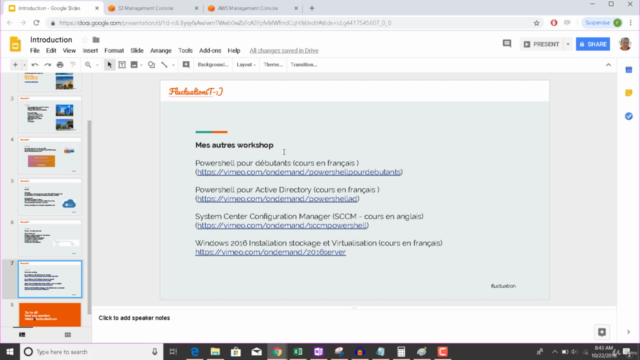Viewport: 640px width, 360px height.
Task: Click the Transition button
Action: tap(304, 64)
